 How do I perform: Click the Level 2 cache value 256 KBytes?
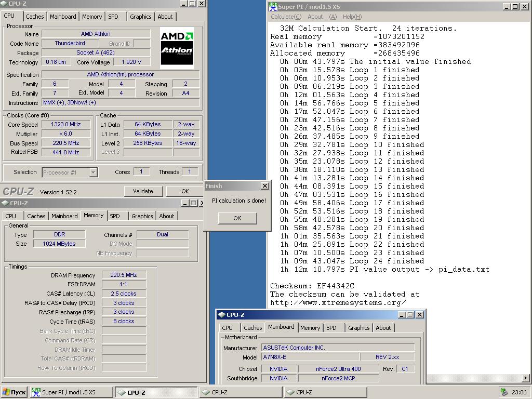point(148,143)
